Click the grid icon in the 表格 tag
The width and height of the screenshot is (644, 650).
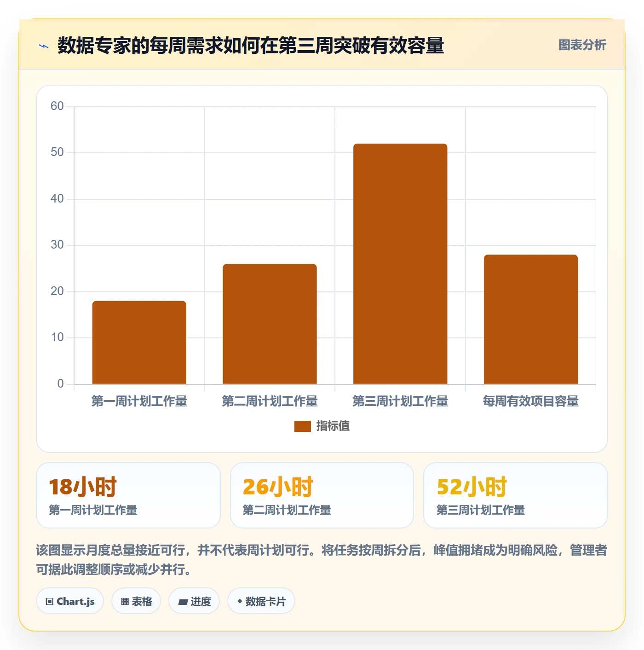tap(125, 602)
